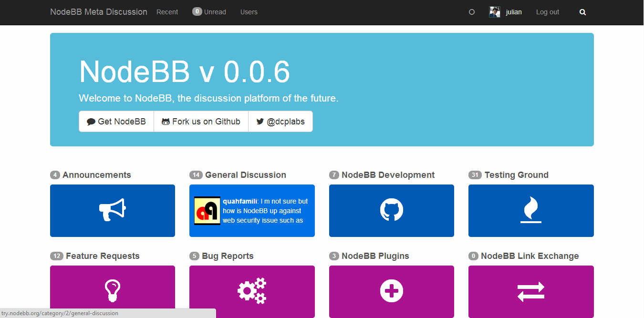Screen dimensions: 644x318
Task: Click the exchange arrows icon in Link Exchange tile
Action: (x=531, y=291)
